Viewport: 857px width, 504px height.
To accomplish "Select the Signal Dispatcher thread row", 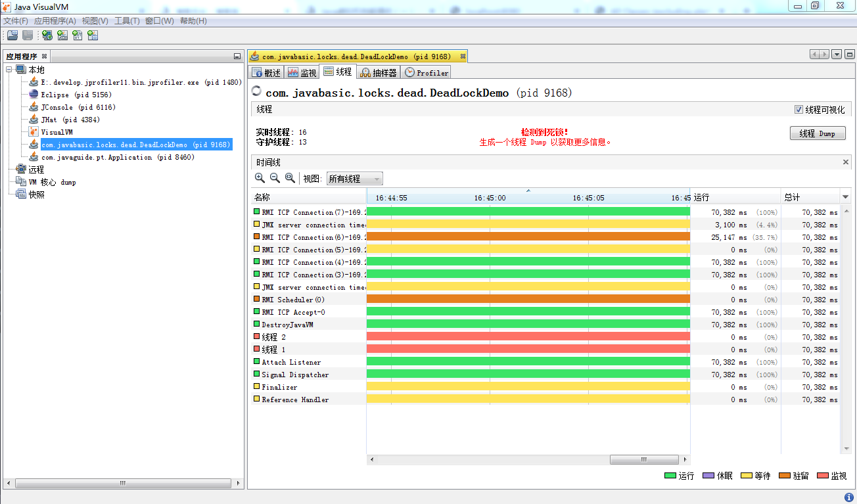I will (545, 375).
